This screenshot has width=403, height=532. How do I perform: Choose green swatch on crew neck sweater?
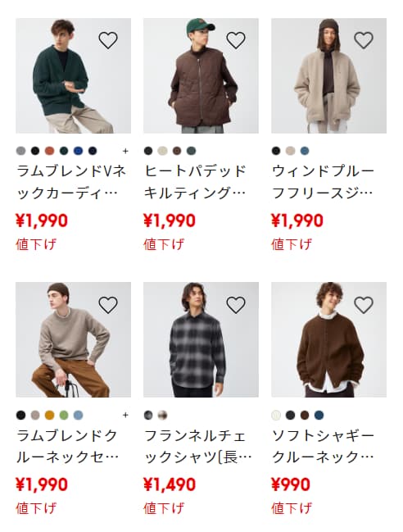pyautogui.click(x=64, y=415)
